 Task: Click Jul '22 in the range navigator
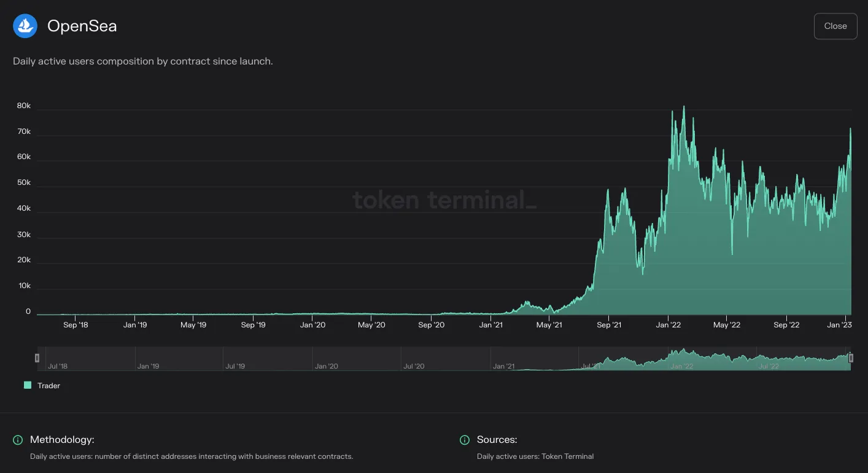(x=769, y=366)
